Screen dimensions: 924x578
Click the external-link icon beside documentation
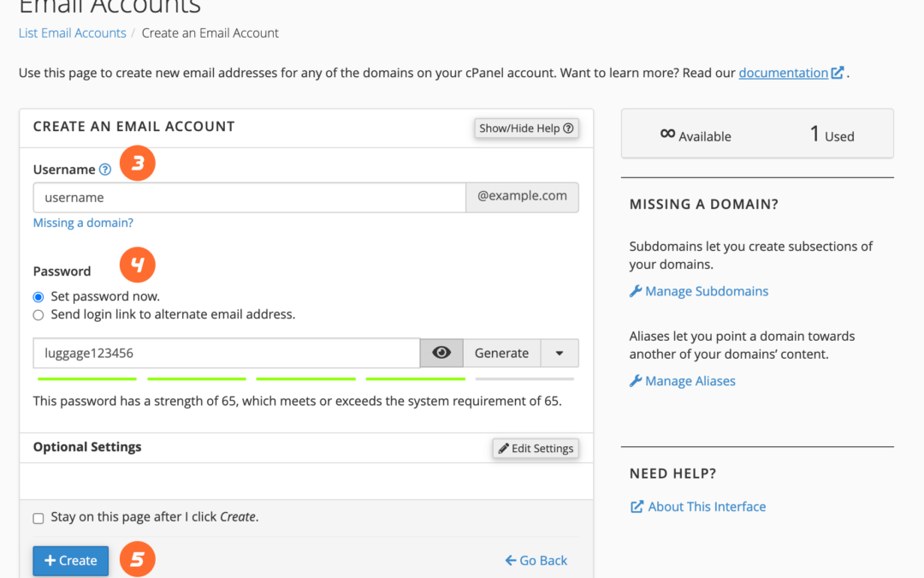(x=838, y=73)
